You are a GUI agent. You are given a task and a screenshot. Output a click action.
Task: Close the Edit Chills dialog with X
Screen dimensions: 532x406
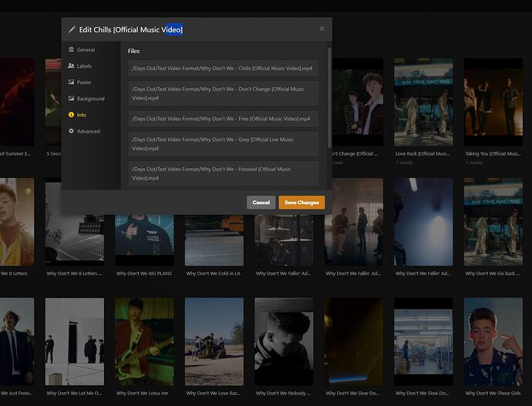coord(322,29)
